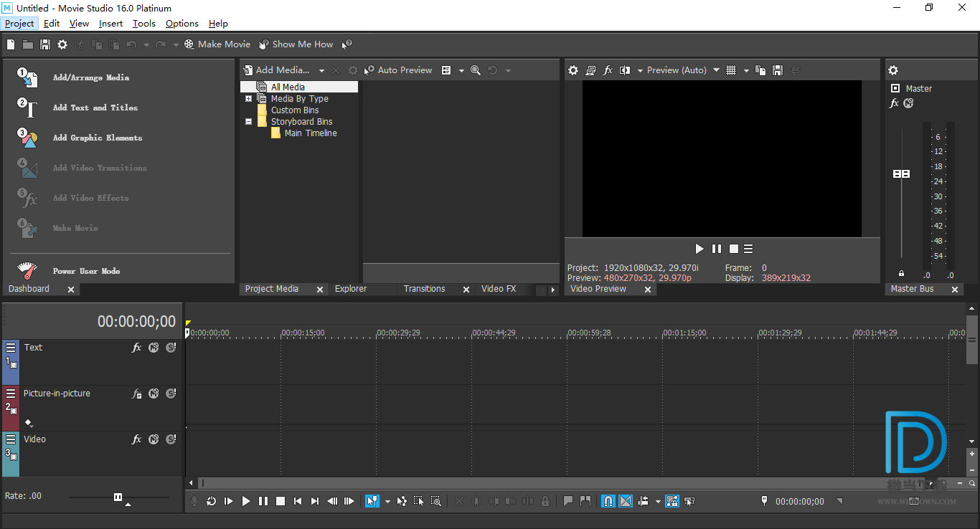Click the Video Output FX icon

(608, 70)
